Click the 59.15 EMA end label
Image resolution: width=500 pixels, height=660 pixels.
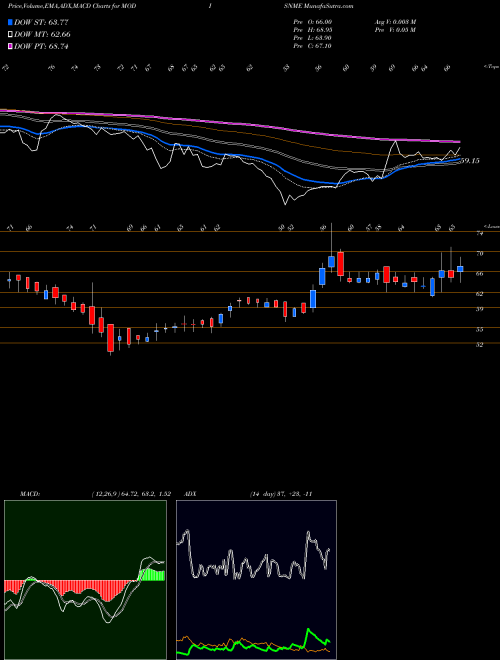click(x=470, y=161)
